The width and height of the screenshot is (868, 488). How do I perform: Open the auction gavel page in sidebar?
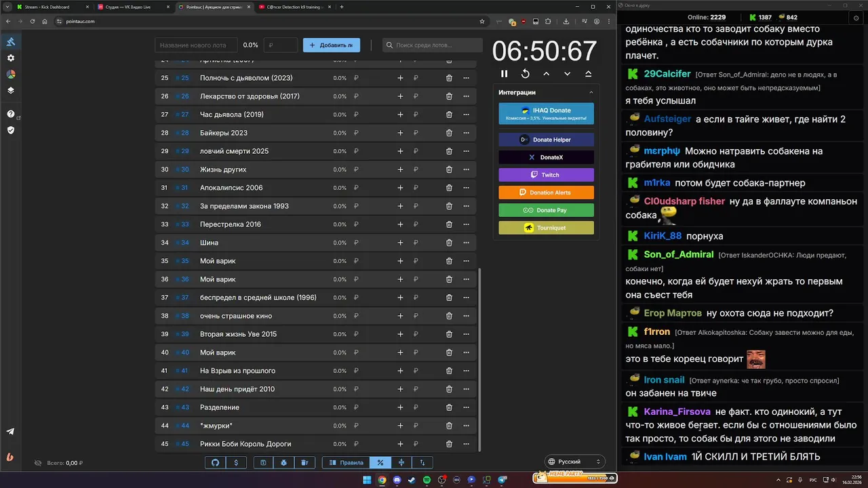click(11, 42)
